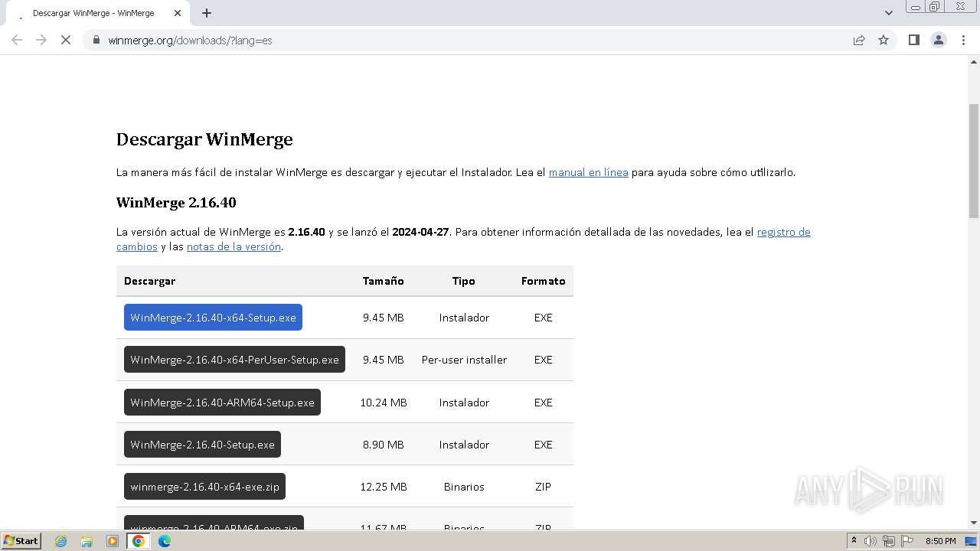
Task: Open File Explorer from taskbar
Action: [x=87, y=541]
